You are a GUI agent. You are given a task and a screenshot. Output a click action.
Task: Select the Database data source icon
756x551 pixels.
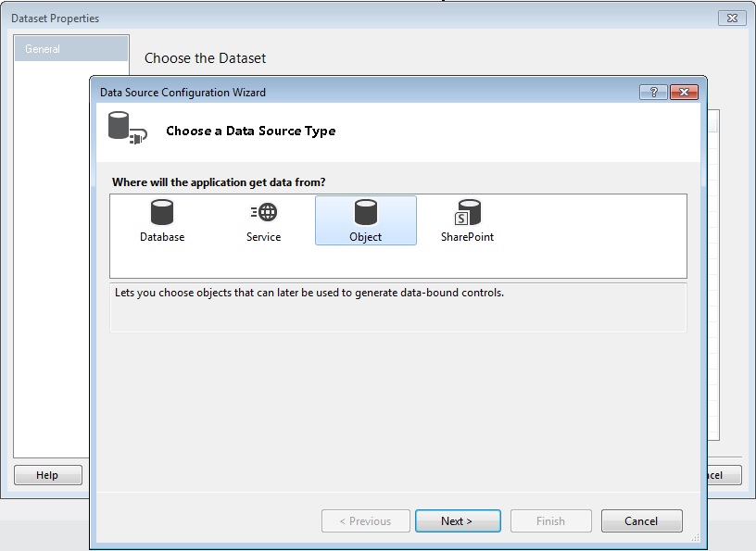click(162, 214)
